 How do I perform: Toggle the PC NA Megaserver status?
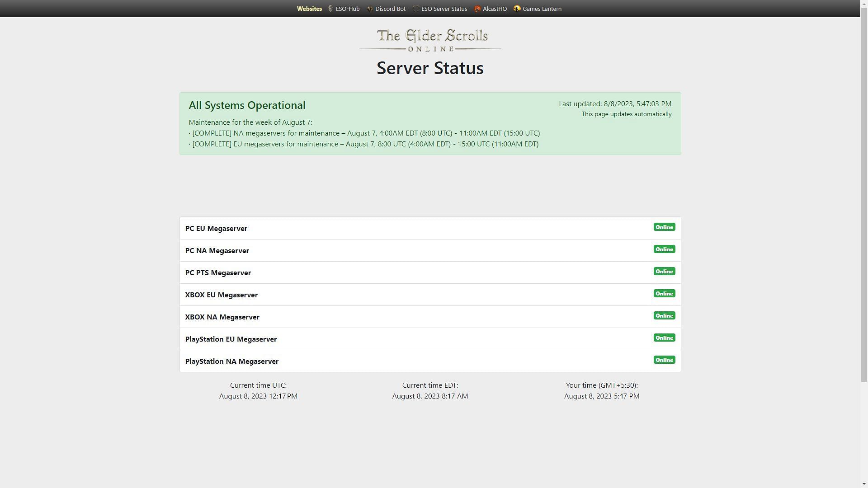tap(664, 249)
